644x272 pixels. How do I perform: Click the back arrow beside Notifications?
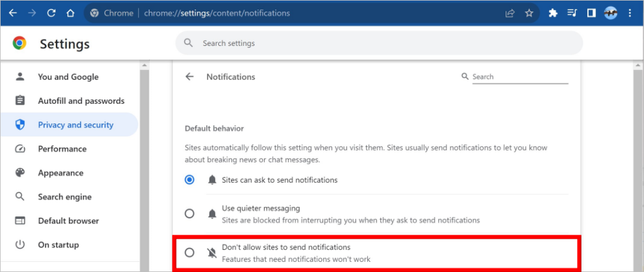coord(189,77)
